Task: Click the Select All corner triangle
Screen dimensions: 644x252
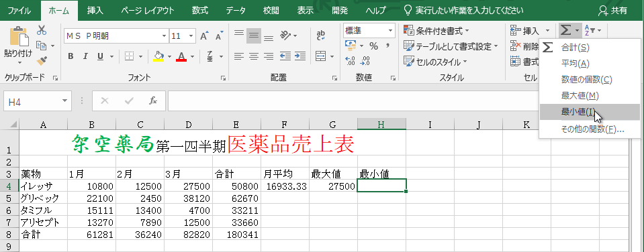Action: [13, 125]
